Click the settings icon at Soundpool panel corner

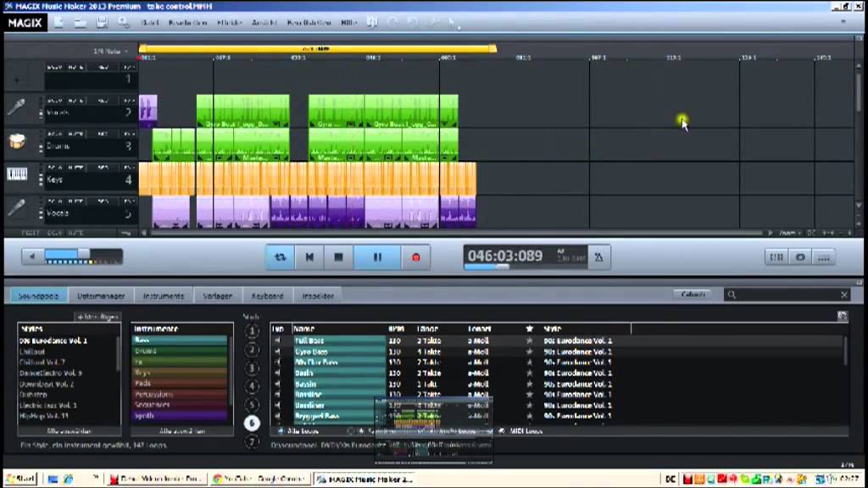[842, 316]
